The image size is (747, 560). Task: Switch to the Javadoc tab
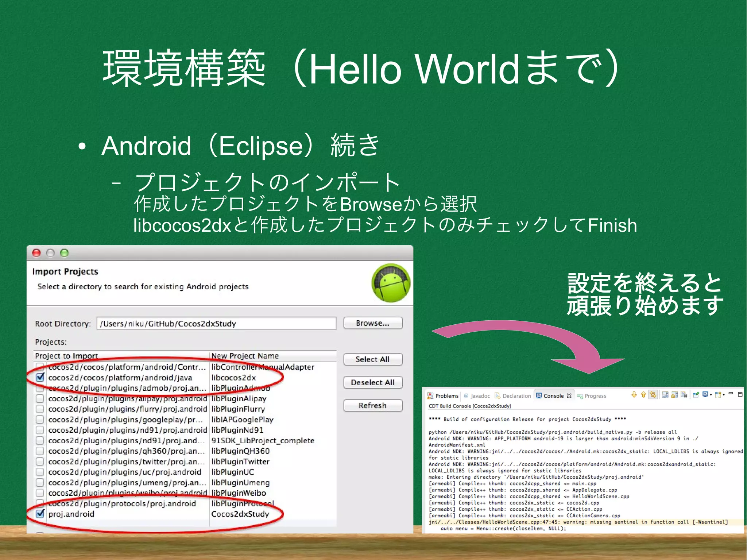point(477,396)
